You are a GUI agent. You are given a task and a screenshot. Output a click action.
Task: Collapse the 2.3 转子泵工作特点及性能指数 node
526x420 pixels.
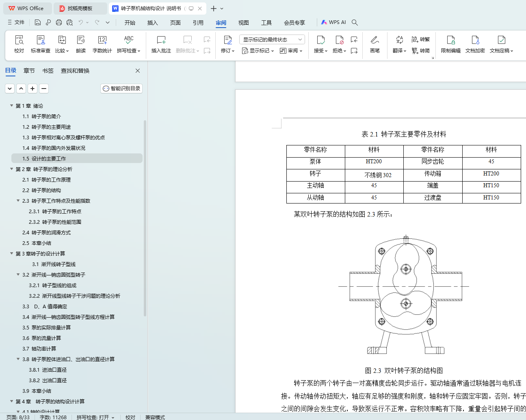[x=18, y=201]
